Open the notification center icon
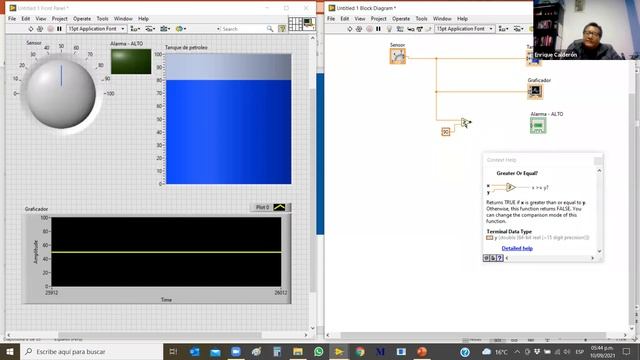Viewport: 640px width, 360px height. click(x=627, y=351)
